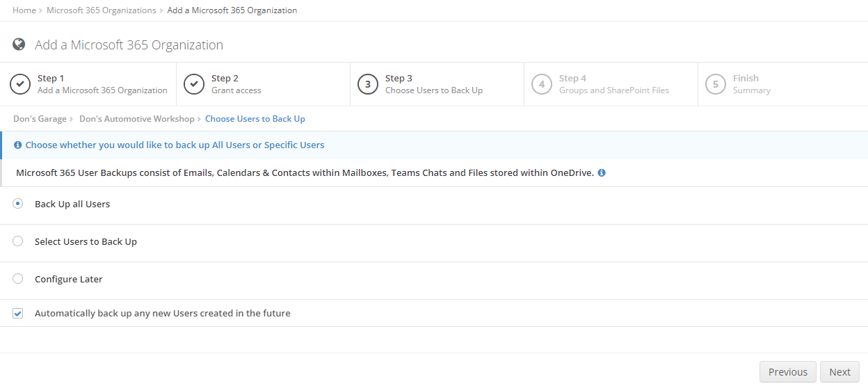Open Don's Garage breadcrumb
Viewport: 868px width, 386px height.
(40, 119)
